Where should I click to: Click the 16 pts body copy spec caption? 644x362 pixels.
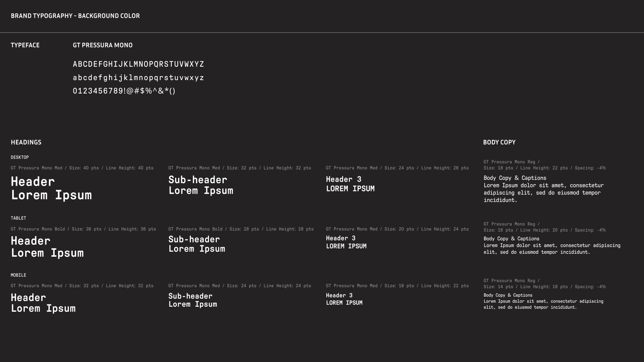(x=544, y=227)
